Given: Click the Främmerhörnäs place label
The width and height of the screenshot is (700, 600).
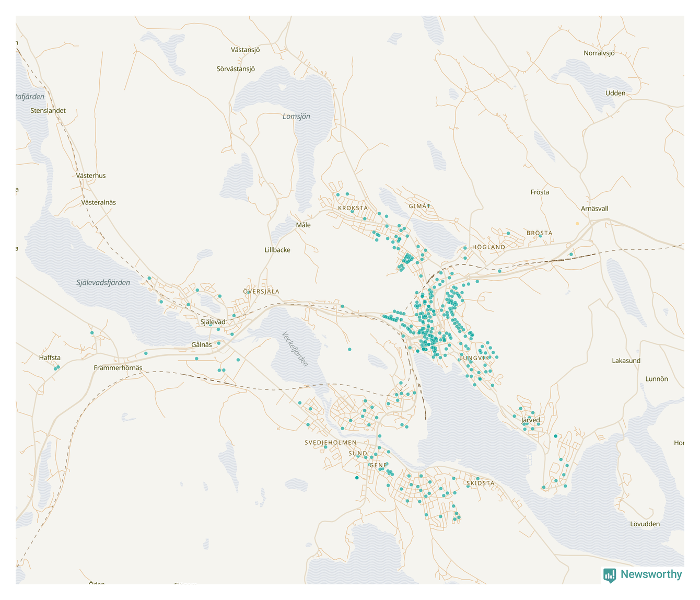Looking at the screenshot, I should [x=118, y=368].
